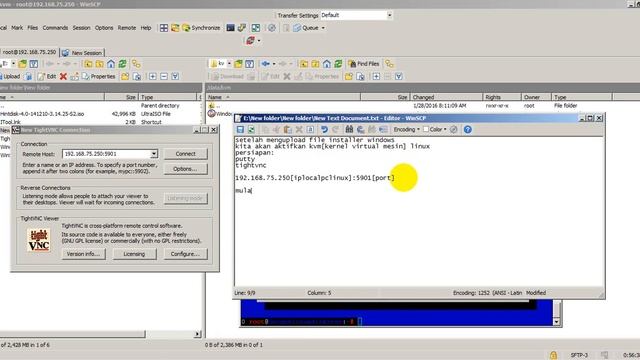Select all files plus icon in local toolbar
This screenshot has height=360, width=640.
click(153, 76)
